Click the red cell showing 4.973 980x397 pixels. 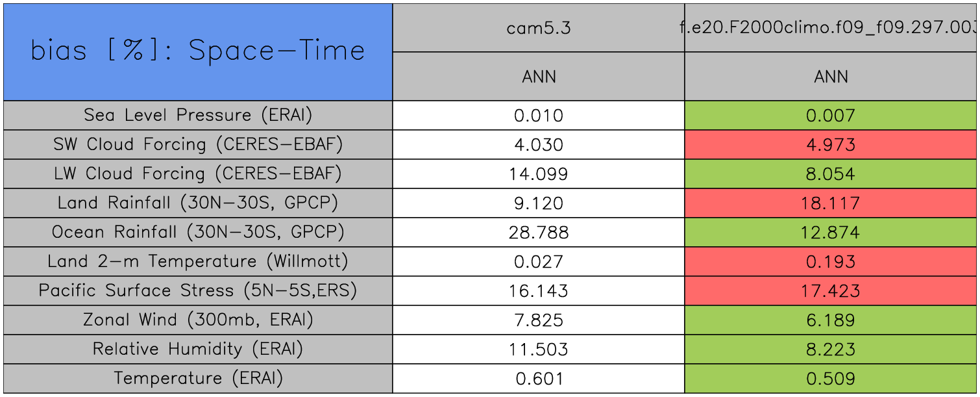pyautogui.click(x=831, y=145)
